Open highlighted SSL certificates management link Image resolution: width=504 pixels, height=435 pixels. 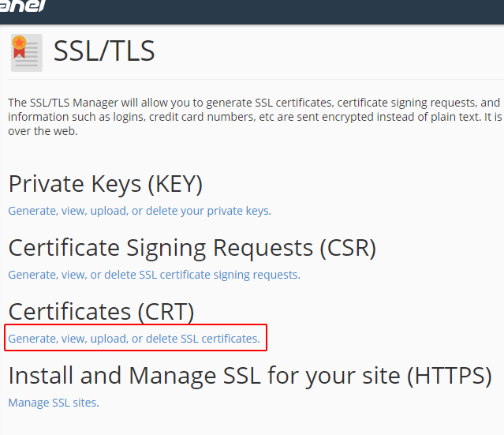[x=134, y=339]
